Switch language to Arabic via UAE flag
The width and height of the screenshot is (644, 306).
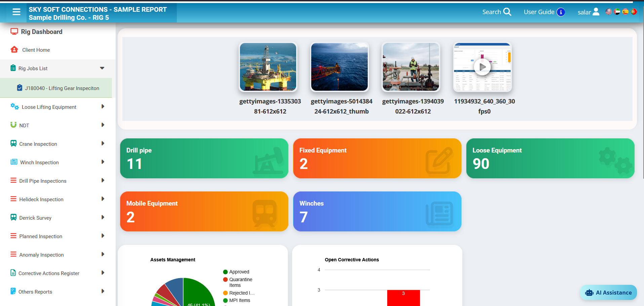click(617, 12)
